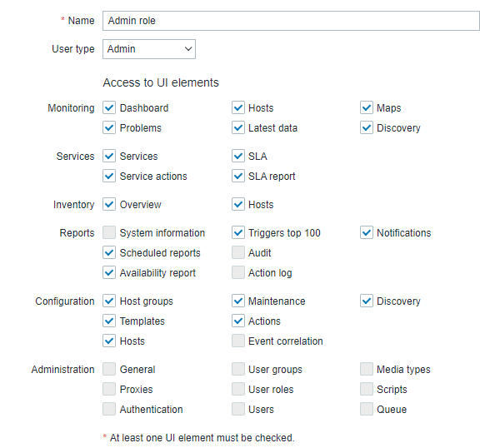Image resolution: width=480 pixels, height=448 pixels.
Task: Disable the Notifications checkbox
Action: point(367,232)
